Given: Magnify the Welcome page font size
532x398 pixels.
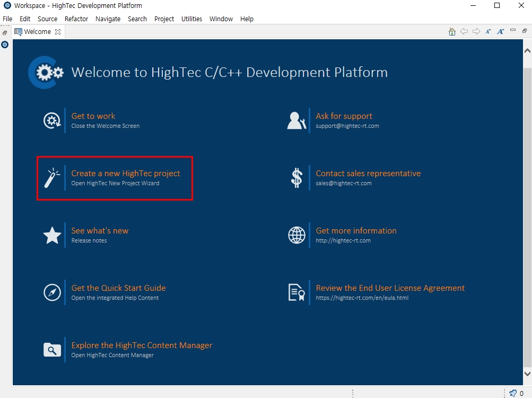Looking at the screenshot, I should (x=501, y=32).
